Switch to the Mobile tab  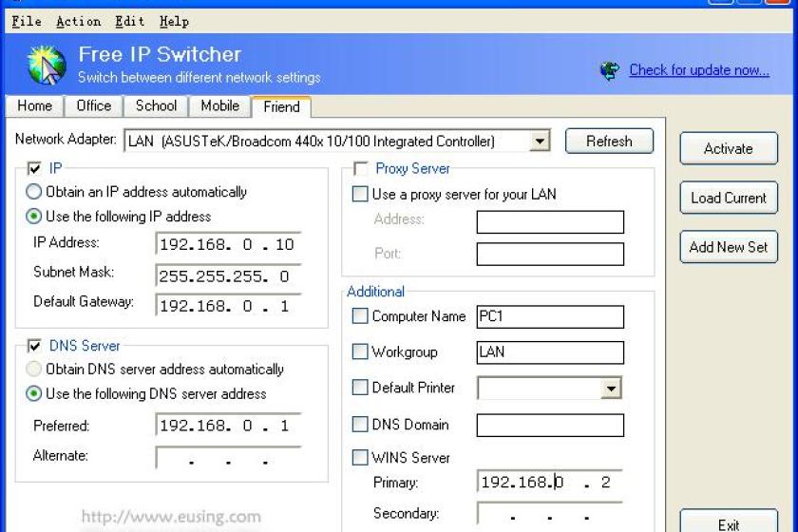pos(219,105)
